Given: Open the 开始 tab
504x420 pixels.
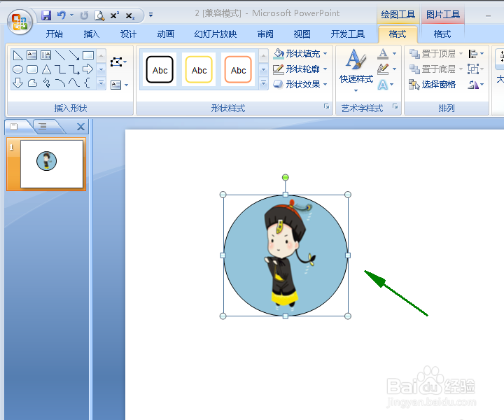Looking at the screenshot, I should tap(55, 34).
